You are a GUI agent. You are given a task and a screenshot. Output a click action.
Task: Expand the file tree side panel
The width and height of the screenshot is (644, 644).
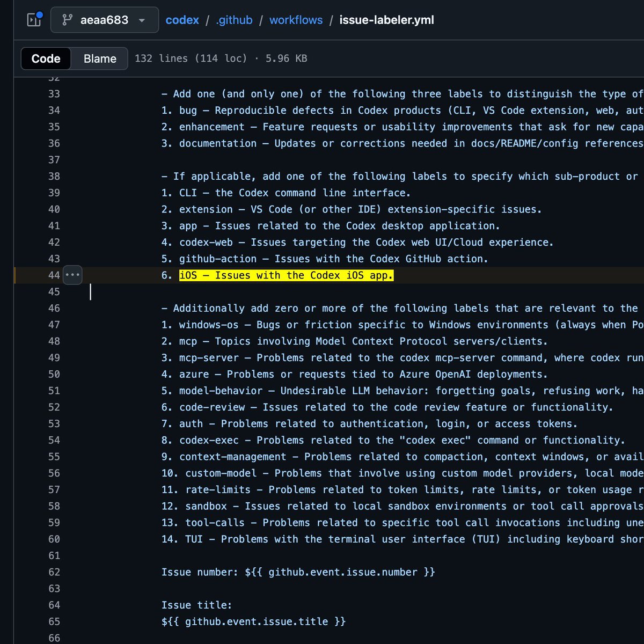pyautogui.click(x=34, y=20)
